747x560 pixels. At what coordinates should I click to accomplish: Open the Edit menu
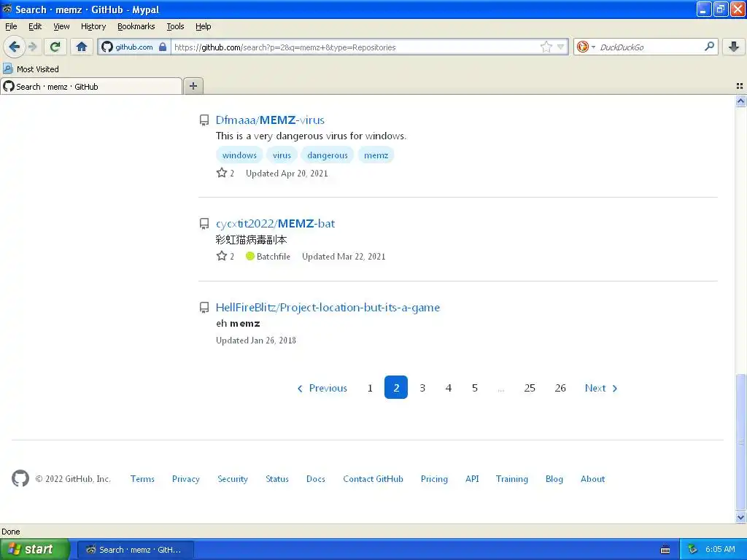(35, 26)
